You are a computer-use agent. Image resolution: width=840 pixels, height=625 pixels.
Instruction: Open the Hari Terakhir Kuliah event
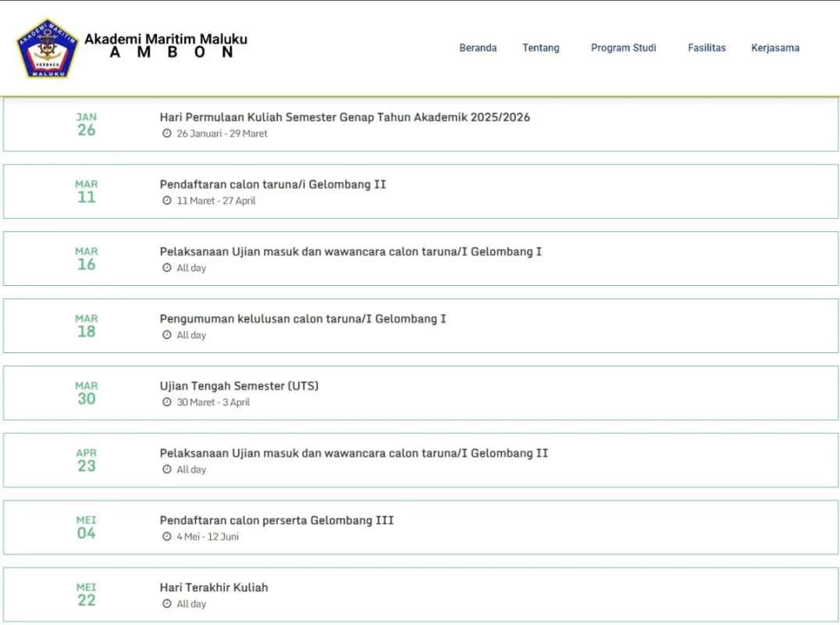click(214, 587)
